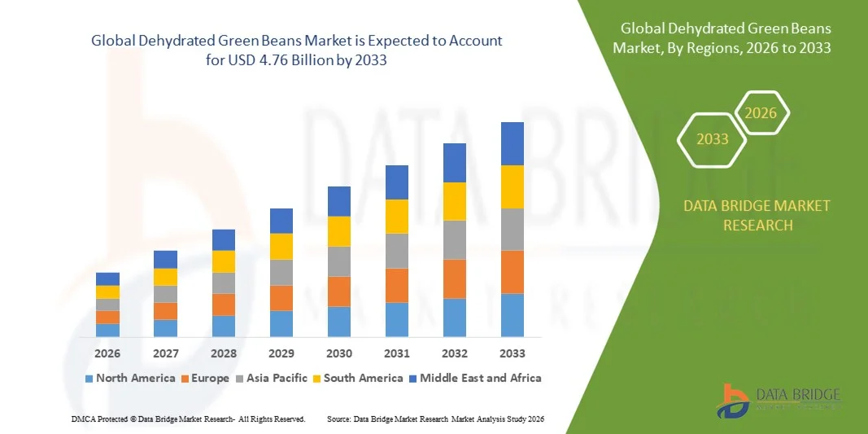
Task: Click the top blue segment of 2033 bar
Action: coord(512,143)
